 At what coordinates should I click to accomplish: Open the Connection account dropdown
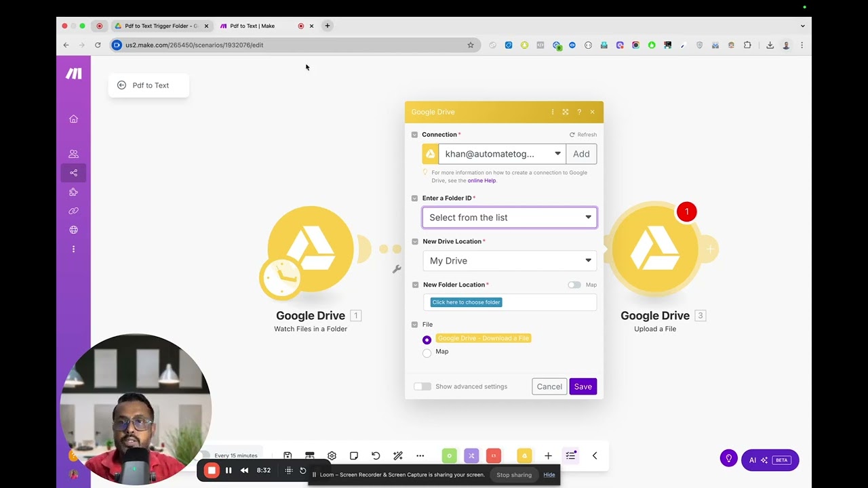(x=502, y=154)
